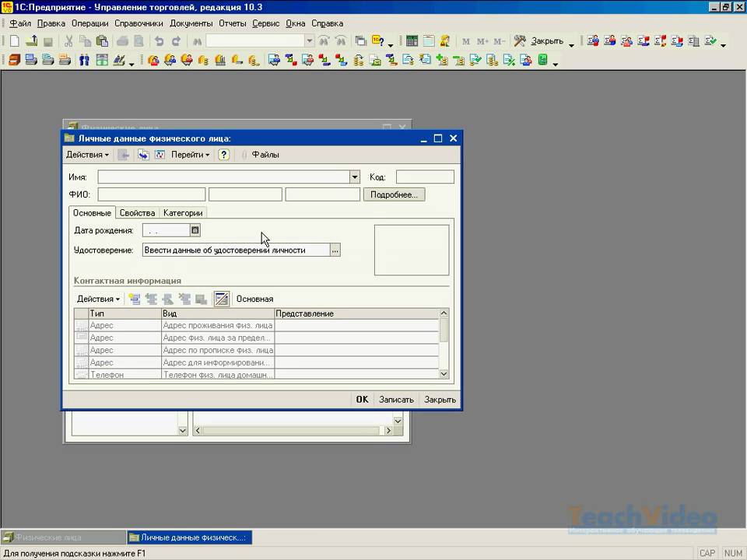Switch to the Свойства tab

click(x=138, y=212)
